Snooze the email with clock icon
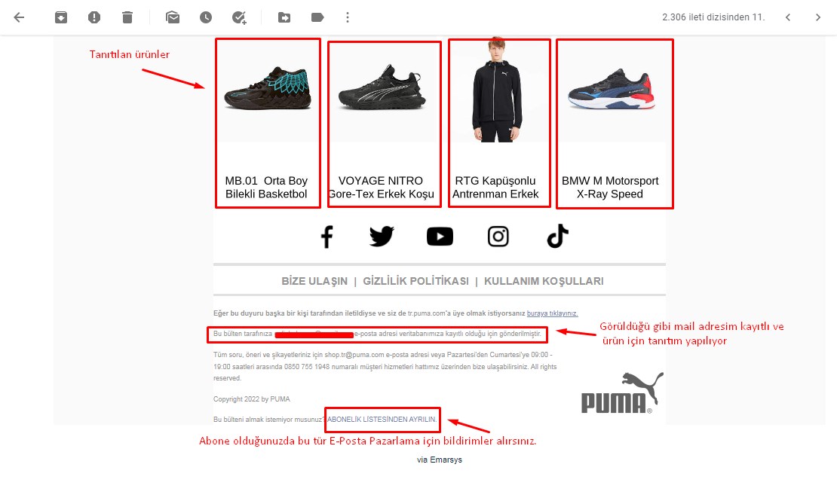Image resolution: width=837 pixels, height=504 pixels. 206,17
